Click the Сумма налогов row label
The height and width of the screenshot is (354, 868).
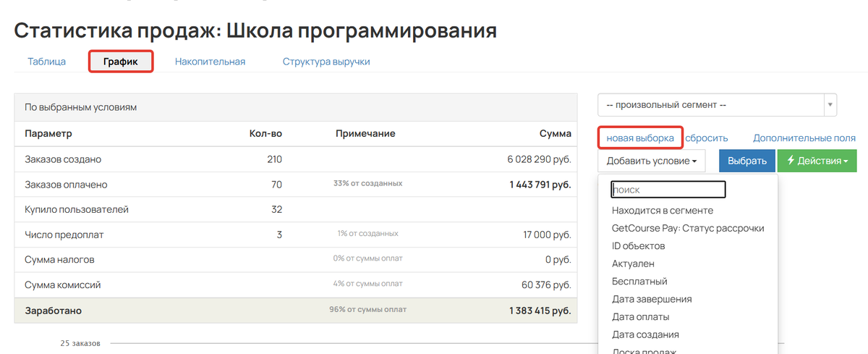[x=59, y=259]
